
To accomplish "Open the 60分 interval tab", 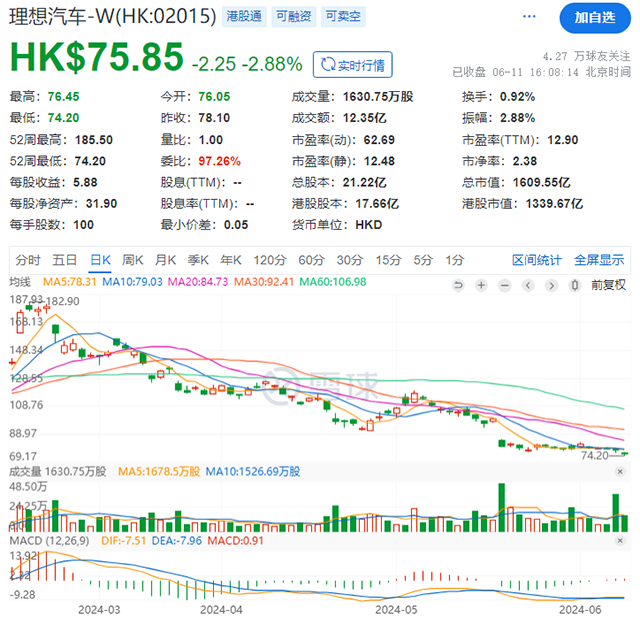I will [x=311, y=260].
